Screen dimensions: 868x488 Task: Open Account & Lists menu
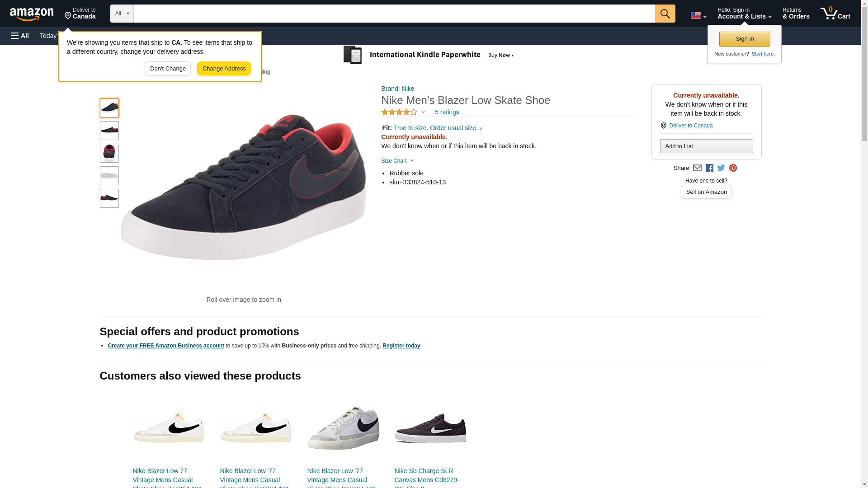[x=744, y=14]
